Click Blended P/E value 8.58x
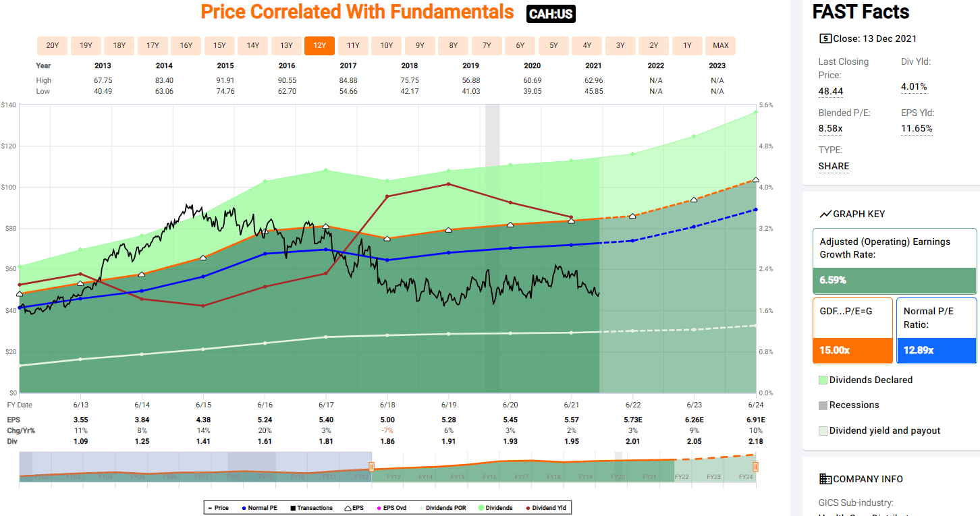 coord(831,128)
